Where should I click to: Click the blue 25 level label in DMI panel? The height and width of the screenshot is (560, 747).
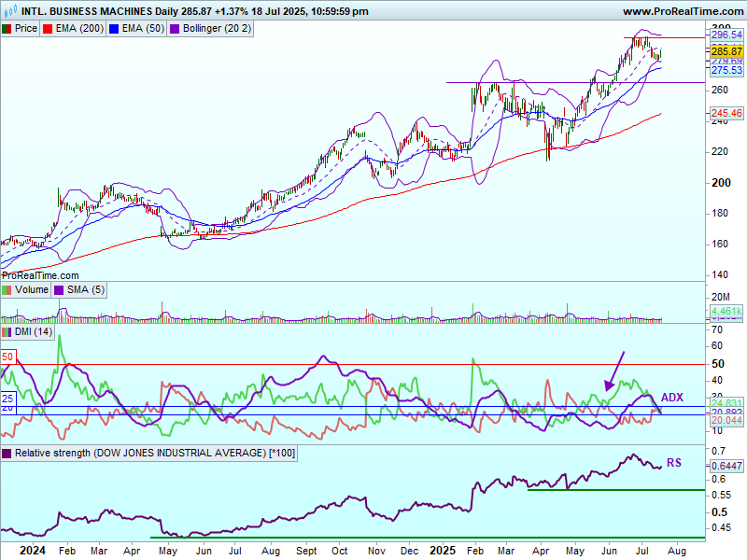[8, 399]
